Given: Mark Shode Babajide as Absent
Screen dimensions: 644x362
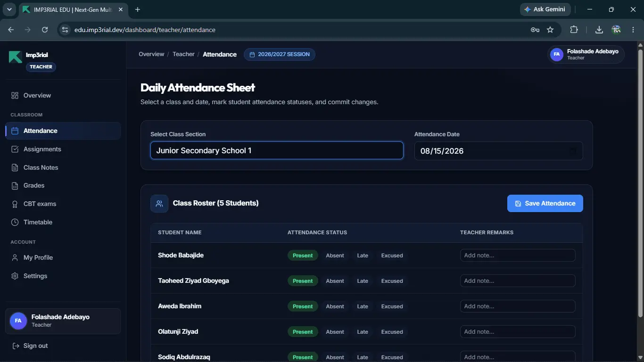Looking at the screenshot, I should point(335,255).
